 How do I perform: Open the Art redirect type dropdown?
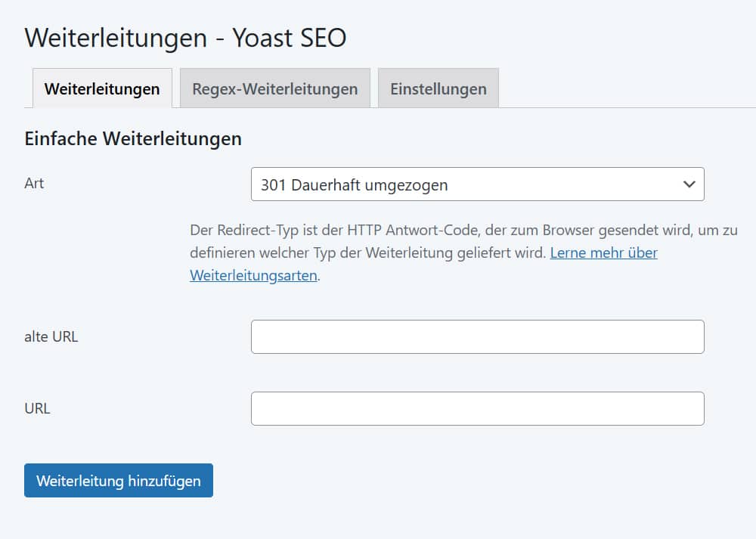pos(477,184)
